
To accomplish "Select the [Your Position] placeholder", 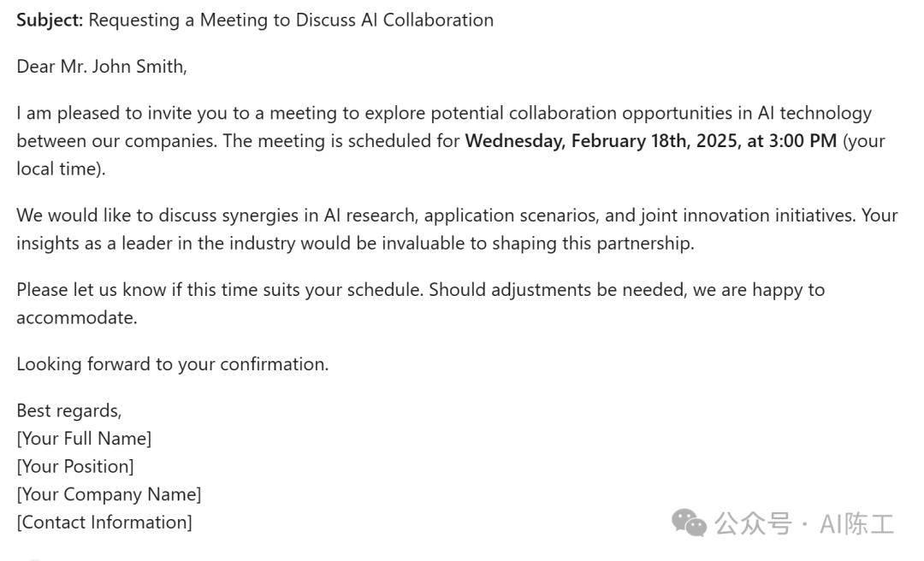I will pos(75,467).
